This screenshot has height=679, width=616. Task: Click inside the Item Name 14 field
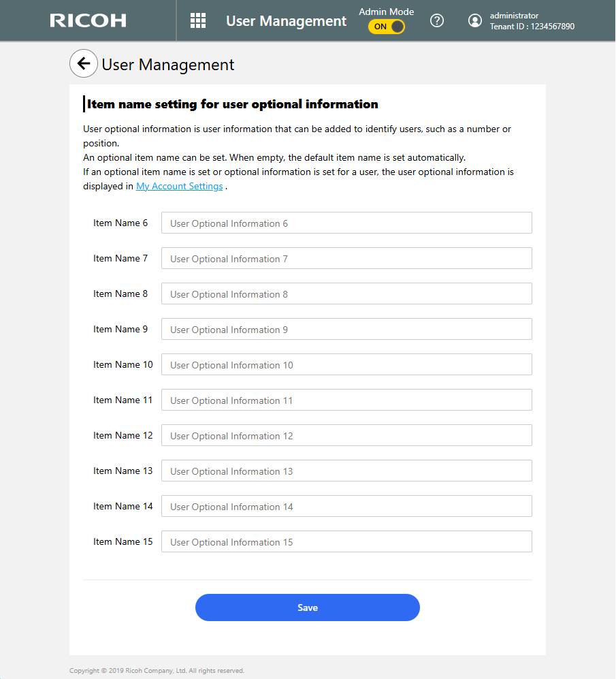[346, 507]
